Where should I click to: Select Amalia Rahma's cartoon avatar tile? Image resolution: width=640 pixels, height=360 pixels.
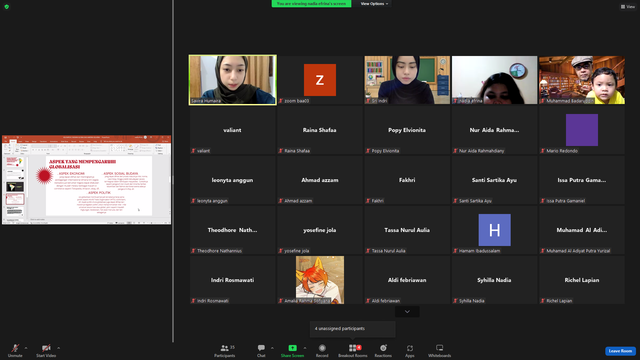[x=320, y=280]
